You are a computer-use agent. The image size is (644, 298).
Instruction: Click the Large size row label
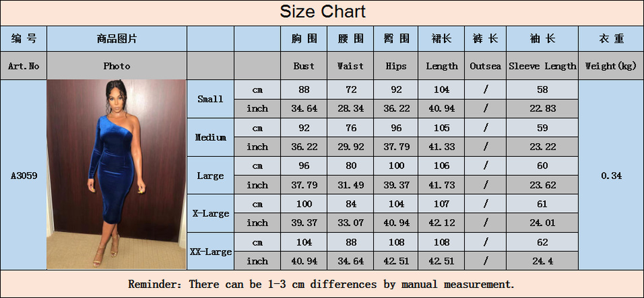tap(210, 175)
